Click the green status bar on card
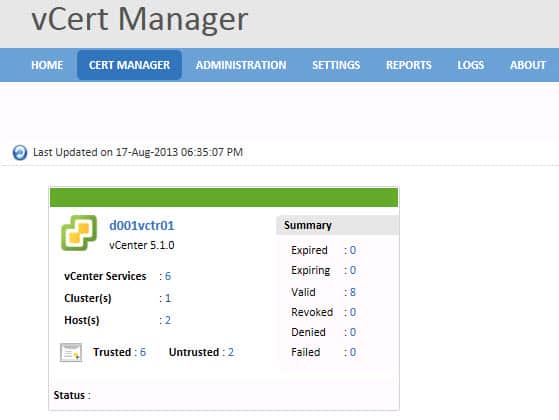 click(224, 197)
